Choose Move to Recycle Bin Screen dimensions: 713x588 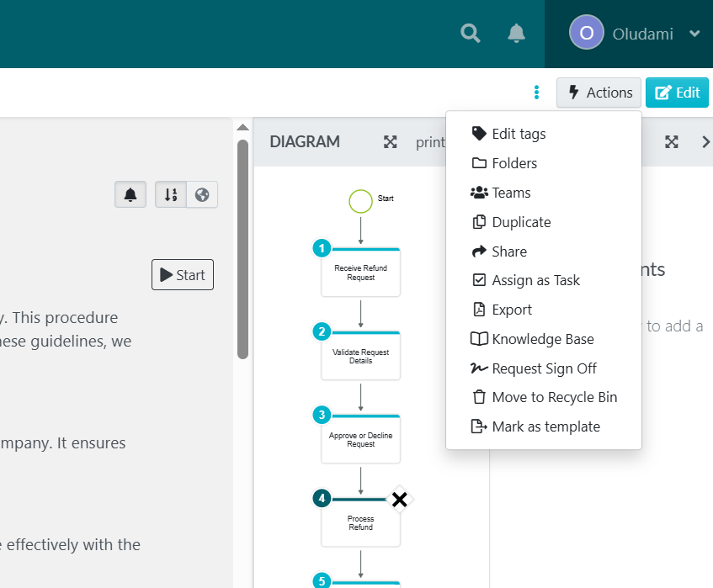click(x=553, y=397)
